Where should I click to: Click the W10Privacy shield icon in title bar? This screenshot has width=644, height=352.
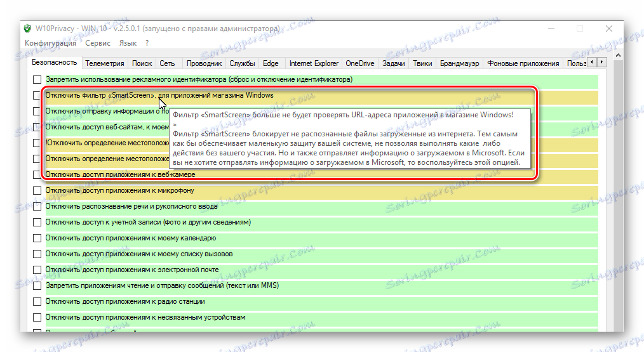point(27,29)
